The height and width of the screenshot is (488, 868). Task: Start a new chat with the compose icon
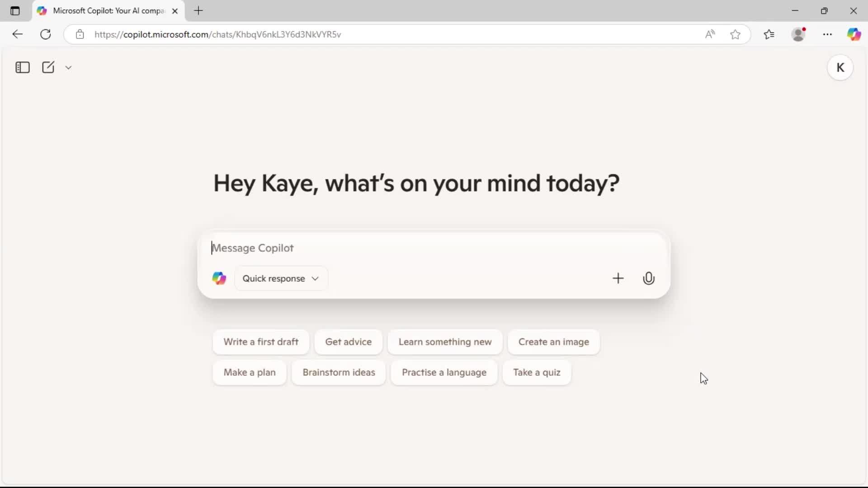(48, 67)
